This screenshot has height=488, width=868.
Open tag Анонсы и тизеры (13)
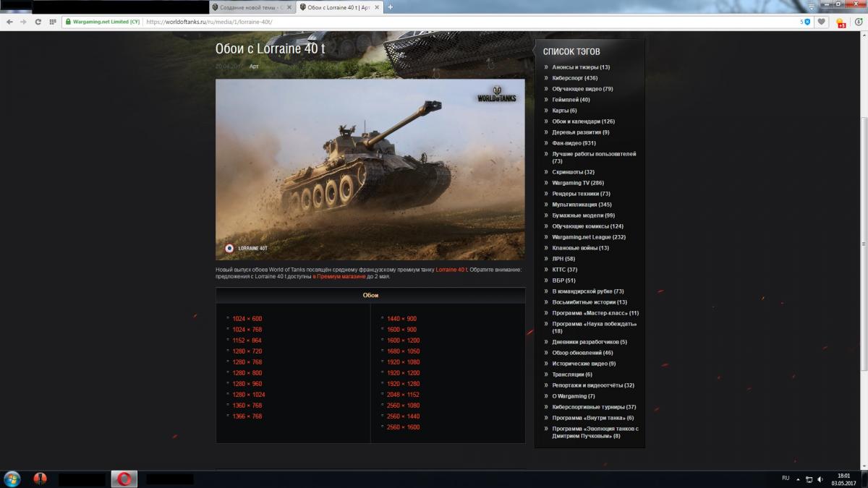(581, 67)
